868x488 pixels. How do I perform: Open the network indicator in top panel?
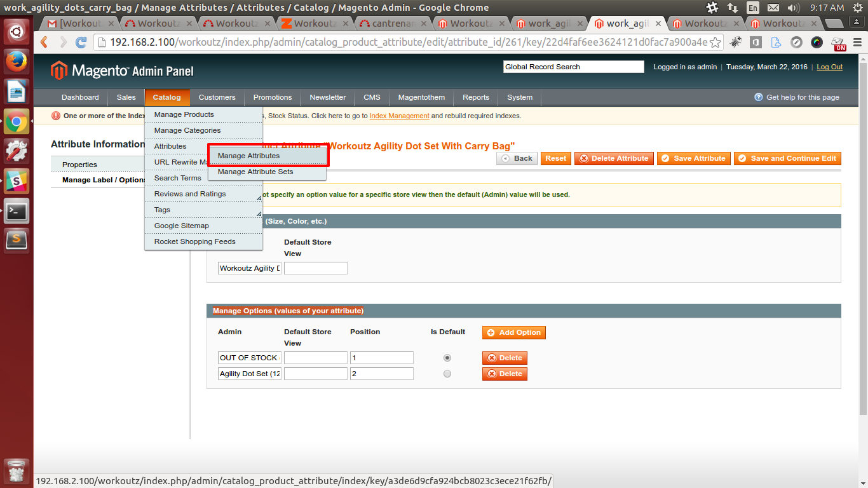click(x=733, y=8)
